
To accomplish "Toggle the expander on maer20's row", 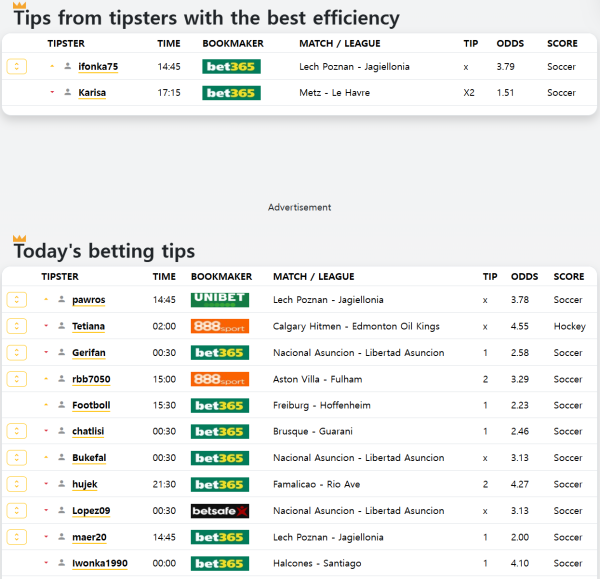I will point(16,537).
